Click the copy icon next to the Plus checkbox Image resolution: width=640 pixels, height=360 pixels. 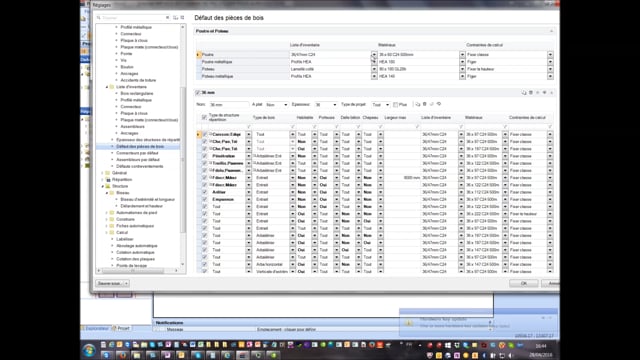click(x=418, y=104)
